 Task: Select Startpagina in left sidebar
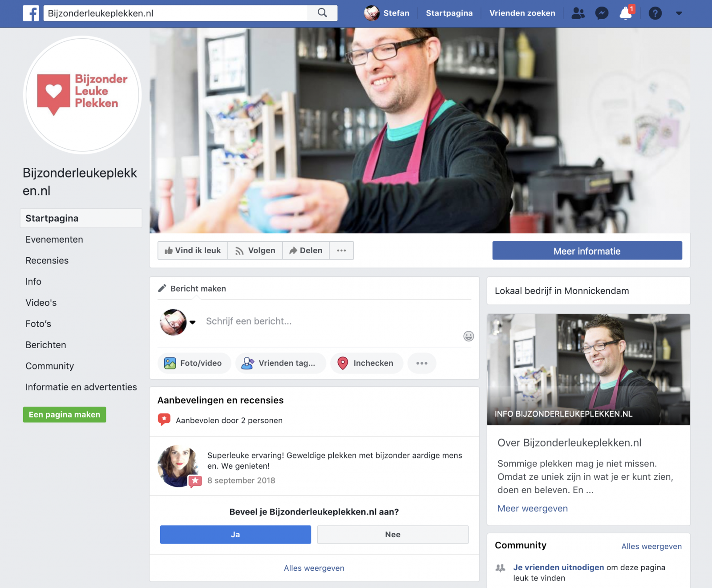(81, 218)
